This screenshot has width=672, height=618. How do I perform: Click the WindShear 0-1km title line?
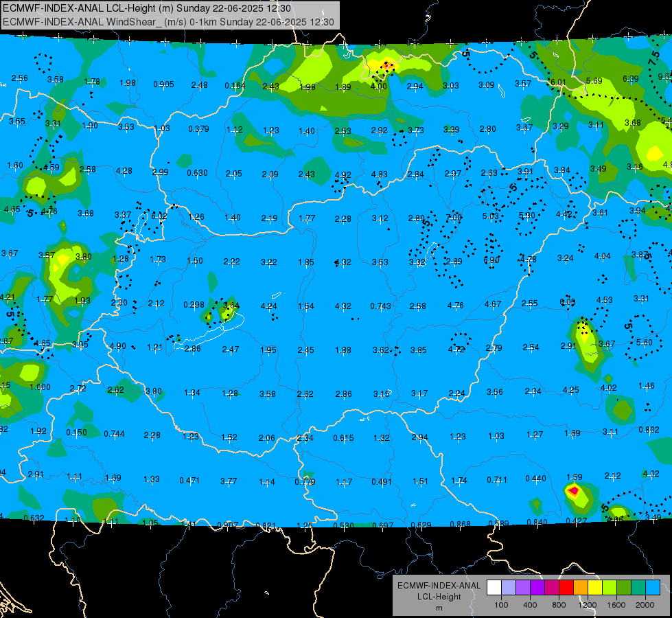pyautogui.click(x=168, y=22)
